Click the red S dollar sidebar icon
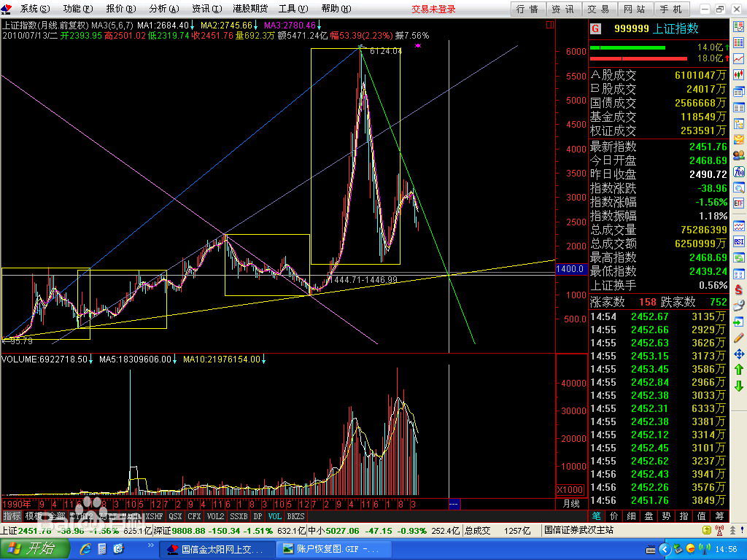The image size is (747, 560). [x=739, y=289]
